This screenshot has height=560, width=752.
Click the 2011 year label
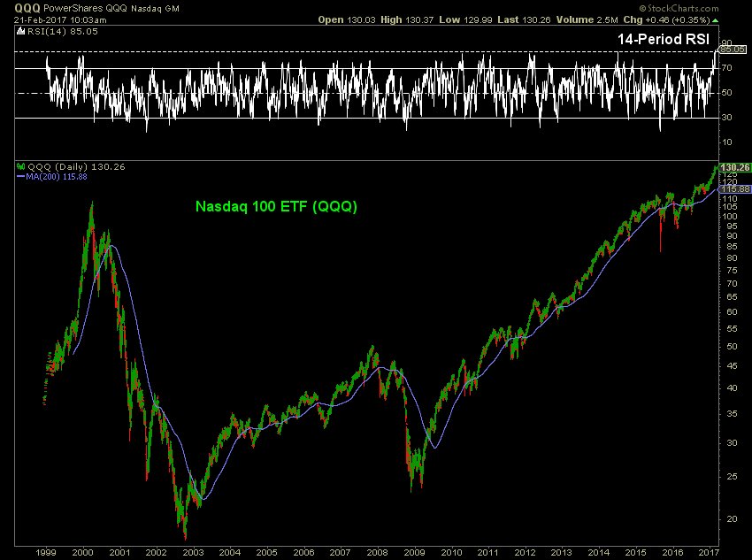pos(487,552)
